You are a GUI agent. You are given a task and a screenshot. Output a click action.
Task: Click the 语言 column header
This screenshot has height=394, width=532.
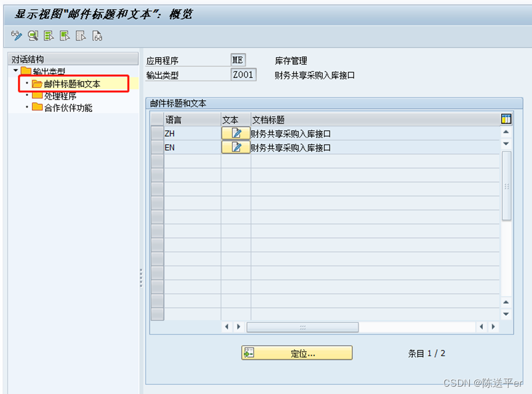(185, 119)
